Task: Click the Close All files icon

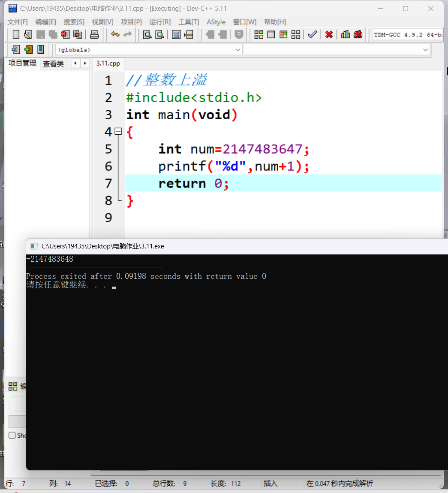Action: click(x=78, y=34)
